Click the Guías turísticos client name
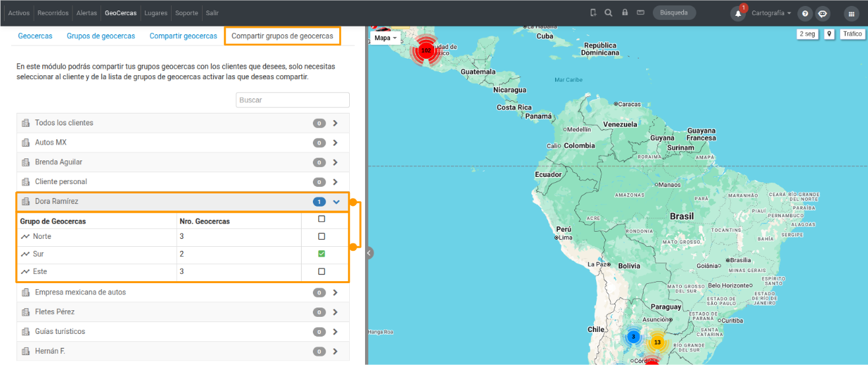 tap(60, 331)
